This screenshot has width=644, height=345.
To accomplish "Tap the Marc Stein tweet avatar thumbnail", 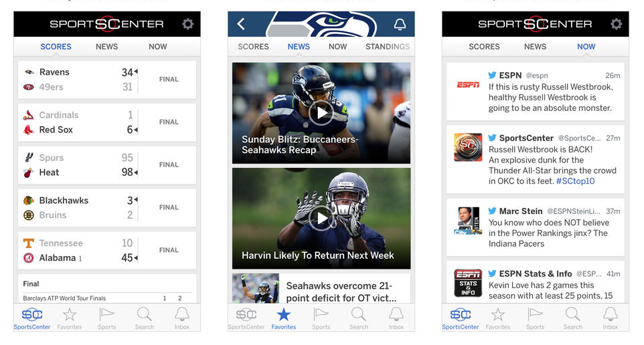I will point(468,221).
